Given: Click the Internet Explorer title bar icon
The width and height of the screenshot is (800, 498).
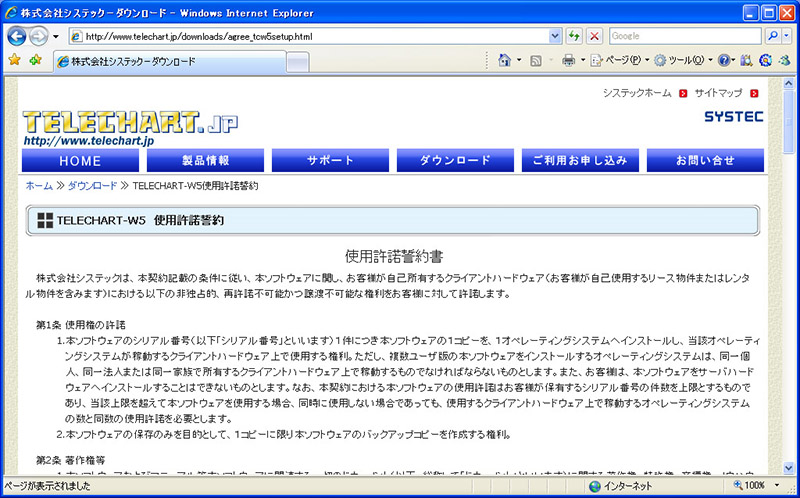Looking at the screenshot, I should click(11, 13).
